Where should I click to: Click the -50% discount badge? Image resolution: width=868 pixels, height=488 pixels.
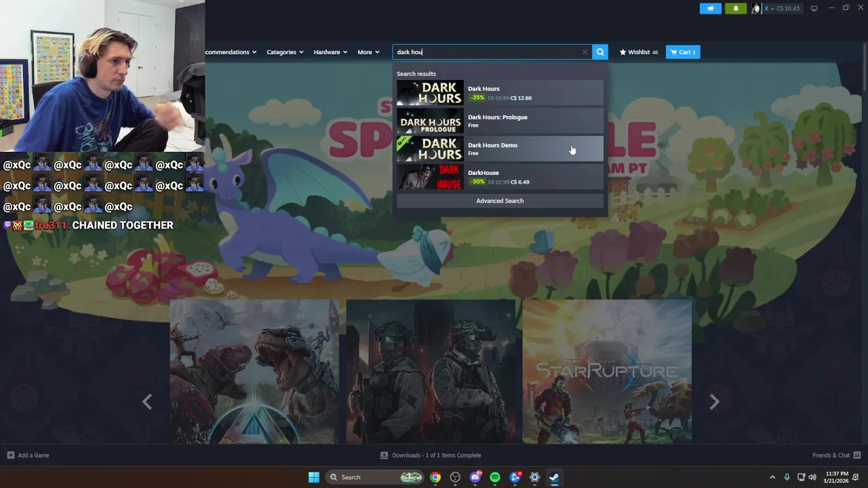click(x=477, y=182)
